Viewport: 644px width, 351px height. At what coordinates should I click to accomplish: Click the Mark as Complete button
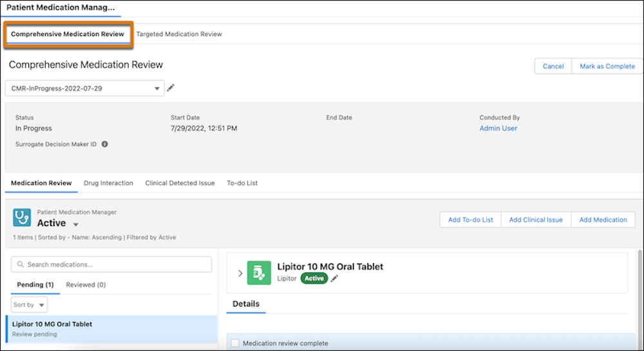[607, 66]
